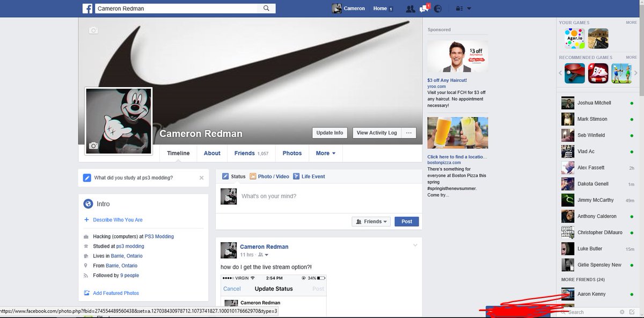Open the About tab on the profile

point(211,153)
